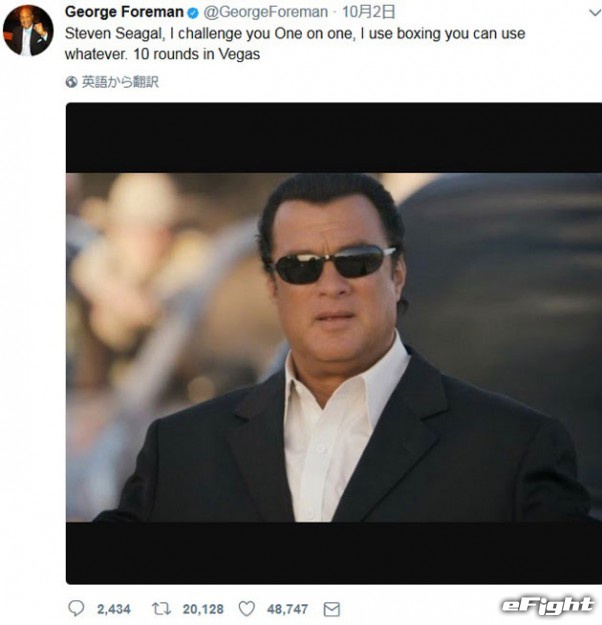Click the globe icon beside the translation link
This screenshot has height=625, width=602.
pyautogui.click(x=71, y=82)
